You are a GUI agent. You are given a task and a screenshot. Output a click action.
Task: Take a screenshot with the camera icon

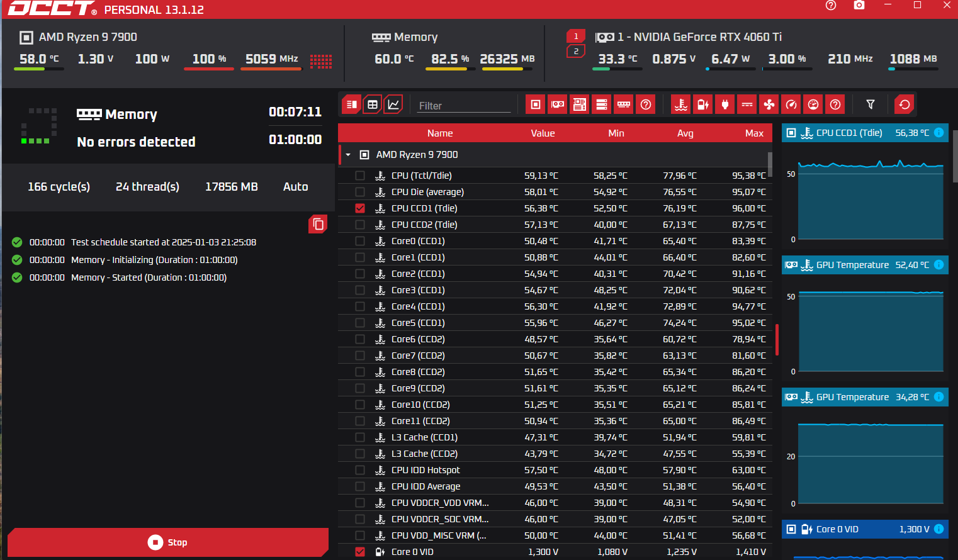click(x=859, y=5)
